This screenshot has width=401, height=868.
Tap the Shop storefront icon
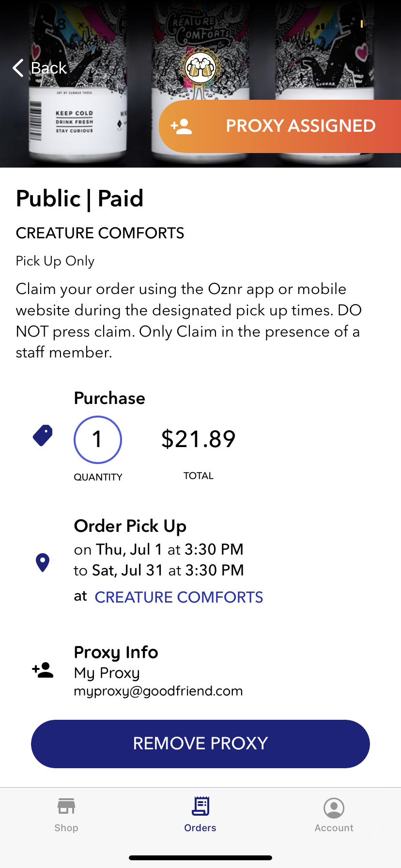tap(66, 806)
